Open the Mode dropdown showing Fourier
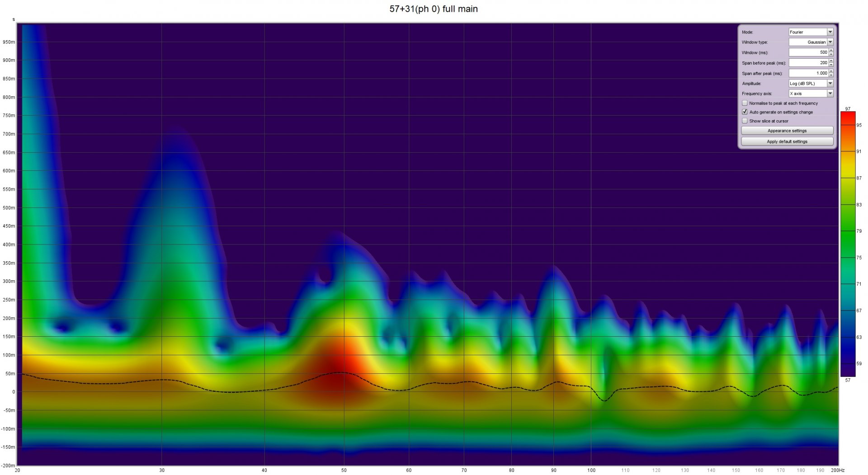This screenshot has width=868, height=475. (811, 32)
